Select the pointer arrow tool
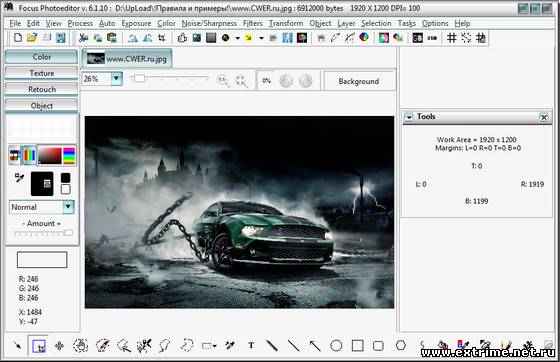This screenshot has height=362, width=560. click(x=17, y=345)
